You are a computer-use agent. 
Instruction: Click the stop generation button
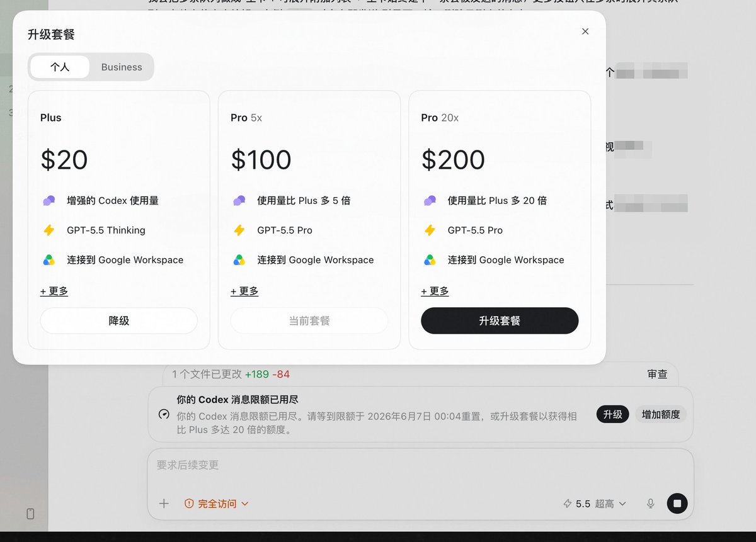tap(677, 504)
